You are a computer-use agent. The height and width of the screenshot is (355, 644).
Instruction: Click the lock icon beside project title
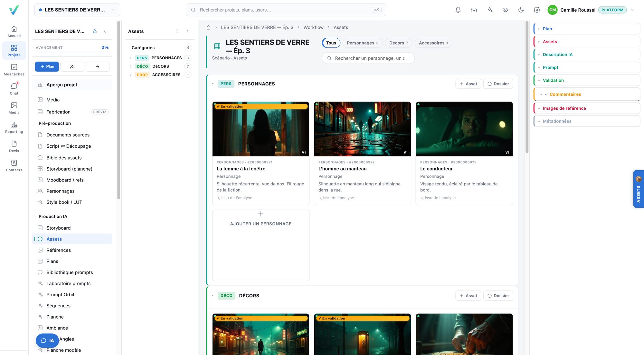coord(95,31)
